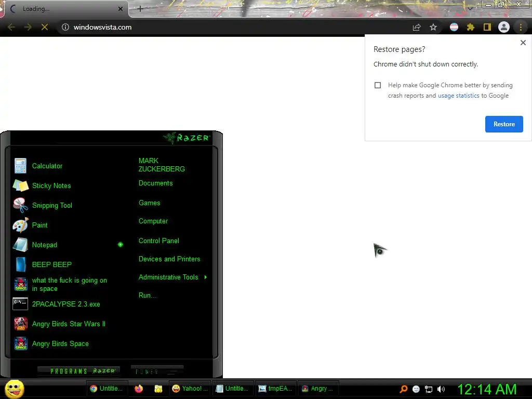The width and height of the screenshot is (532, 399).
Task: Toggle Chrome side panel icon
Action: pyautogui.click(x=487, y=27)
